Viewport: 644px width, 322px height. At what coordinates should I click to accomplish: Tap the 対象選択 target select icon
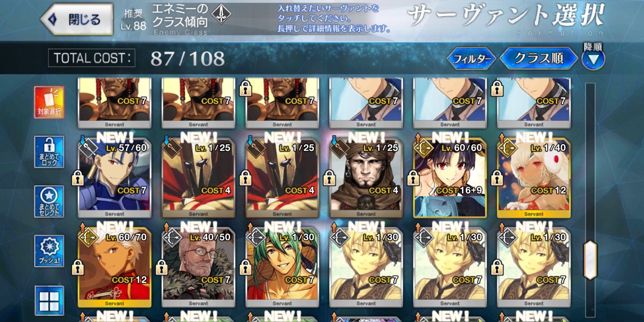click(x=49, y=102)
